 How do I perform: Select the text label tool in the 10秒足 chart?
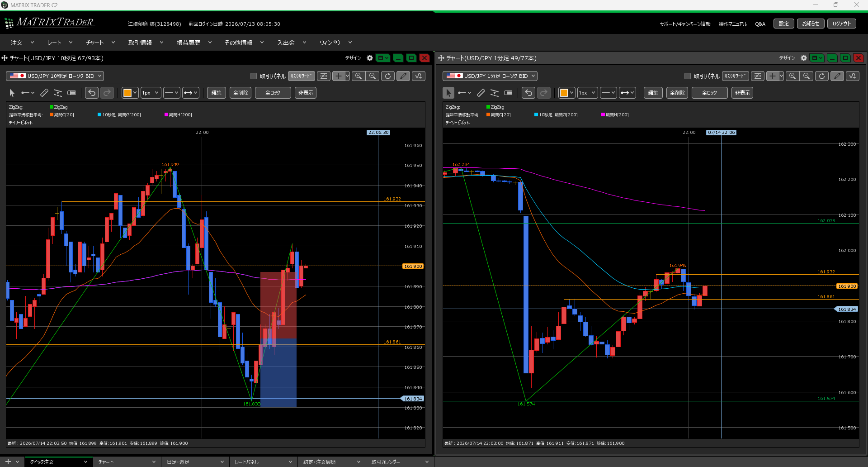click(71, 93)
